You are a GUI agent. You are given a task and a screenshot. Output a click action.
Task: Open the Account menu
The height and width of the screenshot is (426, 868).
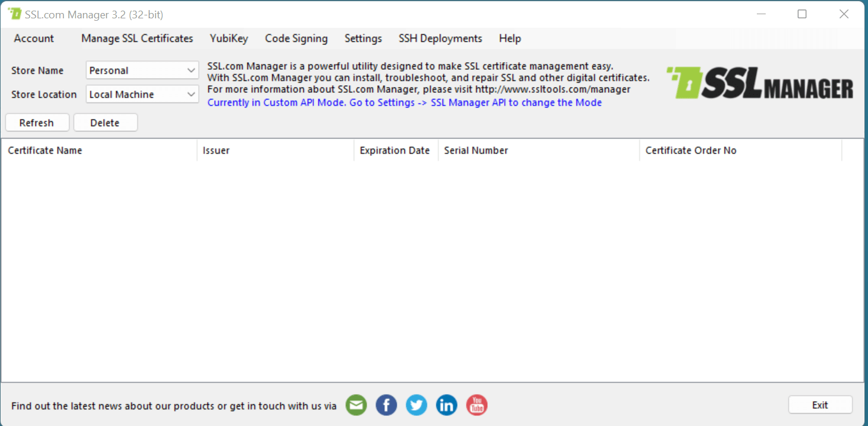[x=34, y=38]
